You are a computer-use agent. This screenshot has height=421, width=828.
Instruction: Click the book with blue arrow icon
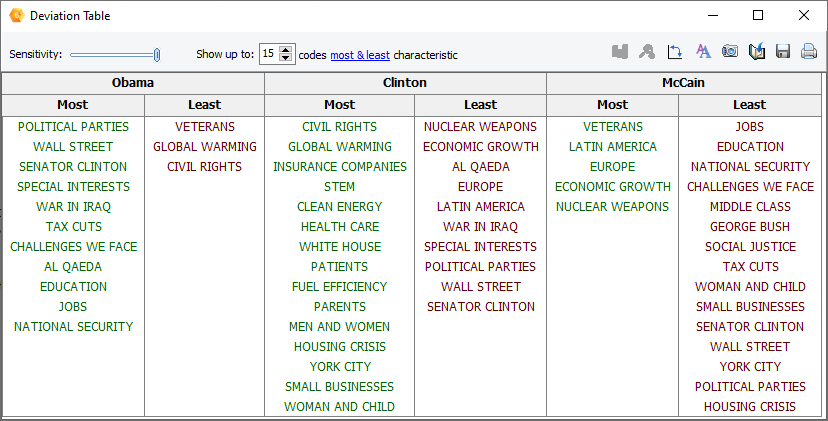click(x=757, y=52)
